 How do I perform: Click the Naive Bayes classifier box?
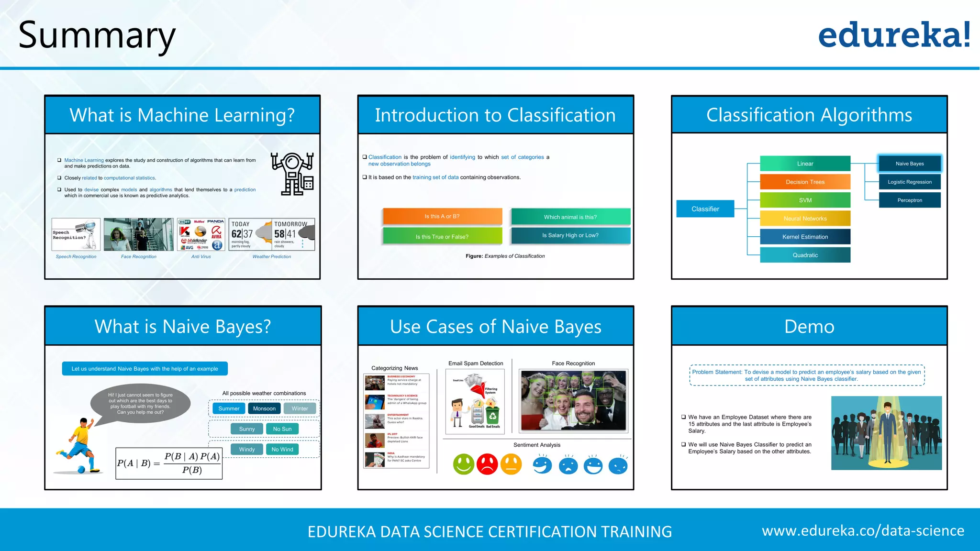pos(909,164)
